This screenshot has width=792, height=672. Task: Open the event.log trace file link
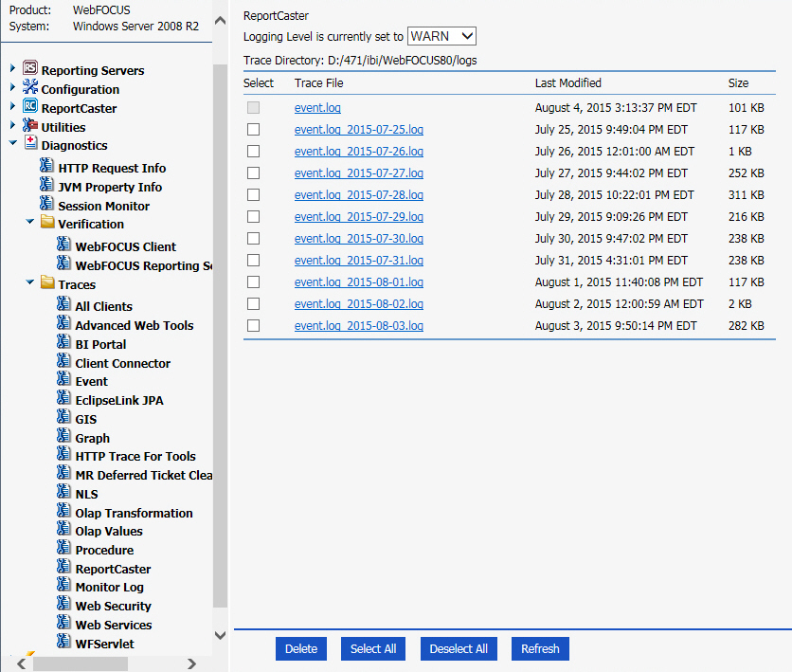tap(317, 108)
